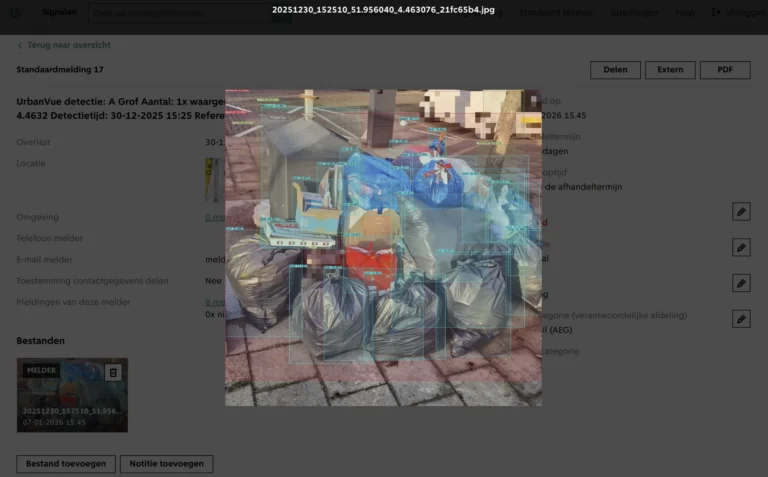The width and height of the screenshot is (768, 477).
Task: Click the trash icon on the MELDER attachment
Action: click(x=113, y=373)
